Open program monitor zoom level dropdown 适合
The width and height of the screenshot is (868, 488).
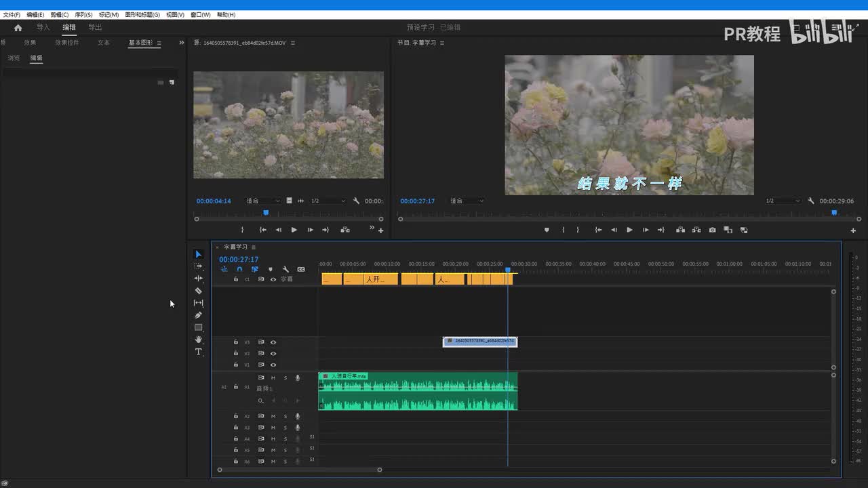[x=467, y=201]
